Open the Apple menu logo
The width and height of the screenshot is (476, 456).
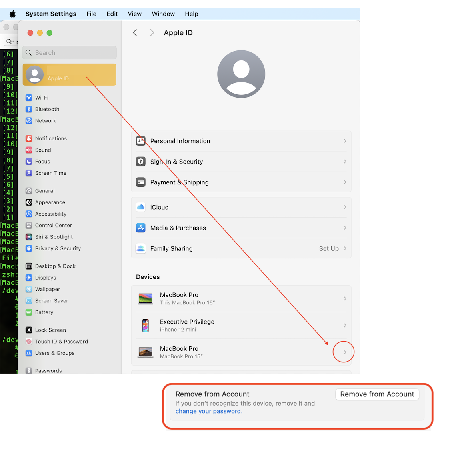(x=12, y=14)
